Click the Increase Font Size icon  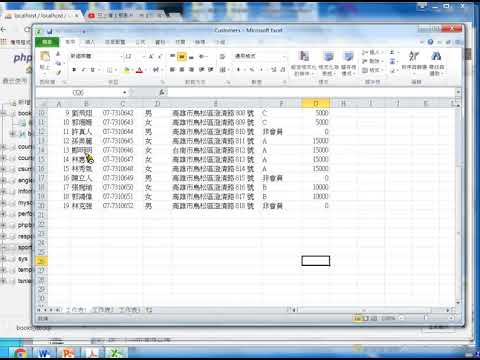point(151,56)
